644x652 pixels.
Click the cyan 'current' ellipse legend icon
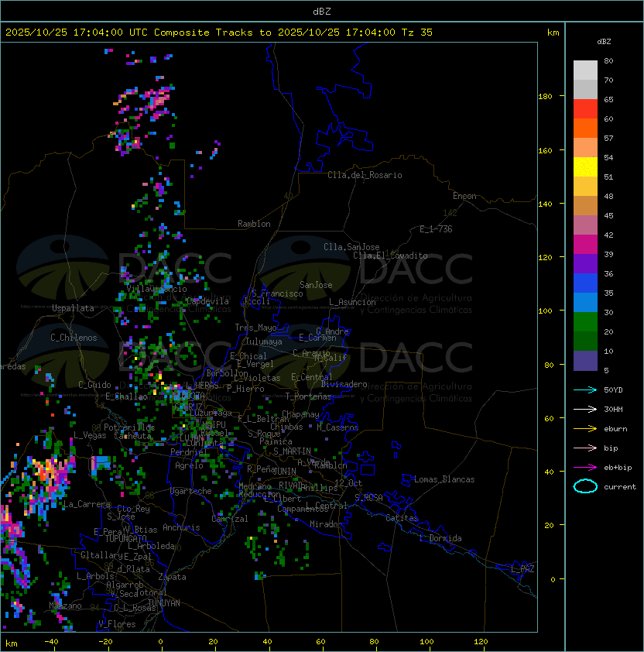coord(585,486)
